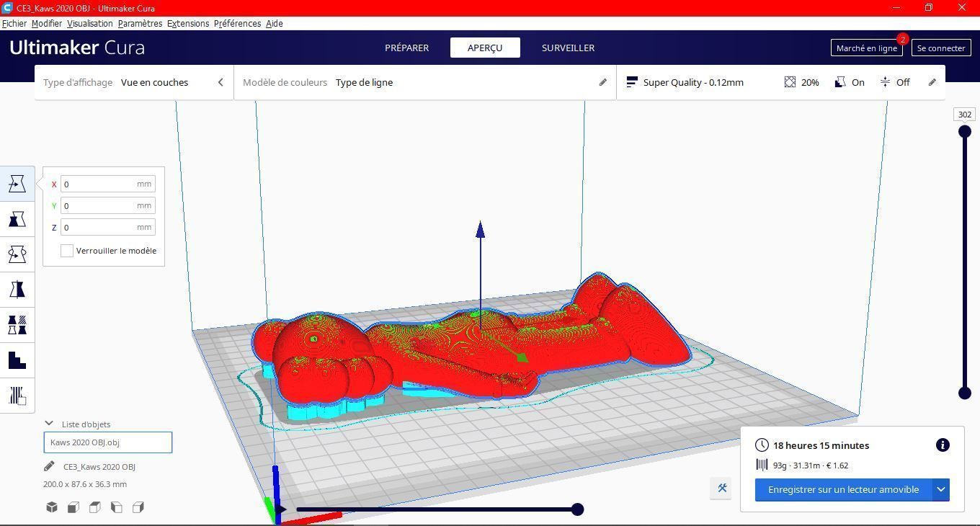Open the Paramètres menu

pyautogui.click(x=140, y=23)
